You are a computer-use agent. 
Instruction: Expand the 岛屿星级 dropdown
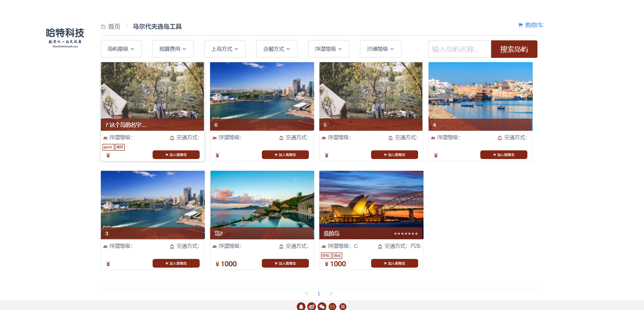121,49
